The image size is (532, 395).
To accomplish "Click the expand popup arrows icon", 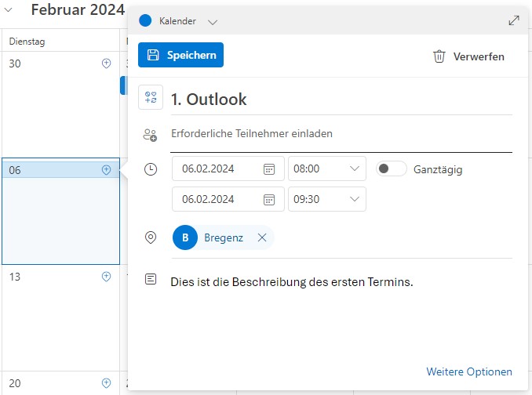I will (x=514, y=20).
